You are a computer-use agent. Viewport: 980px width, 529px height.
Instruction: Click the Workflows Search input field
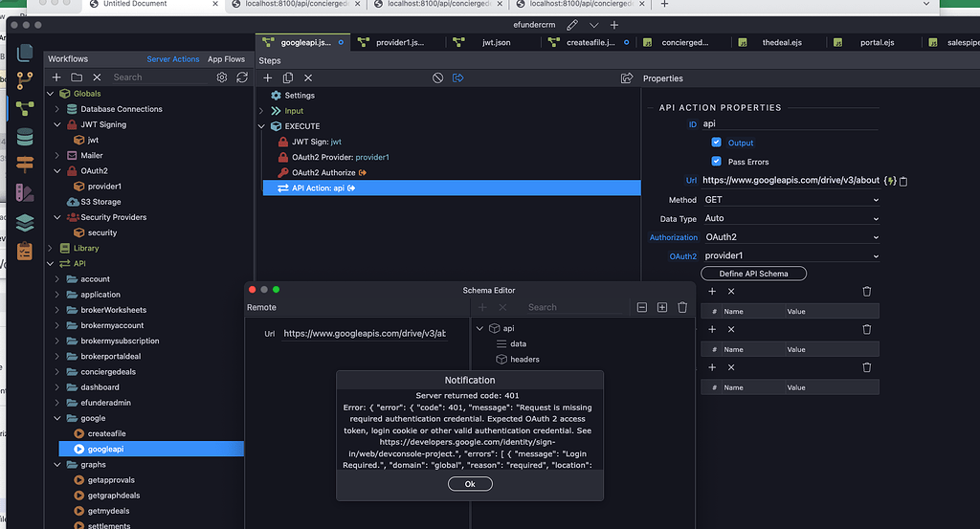coord(158,77)
